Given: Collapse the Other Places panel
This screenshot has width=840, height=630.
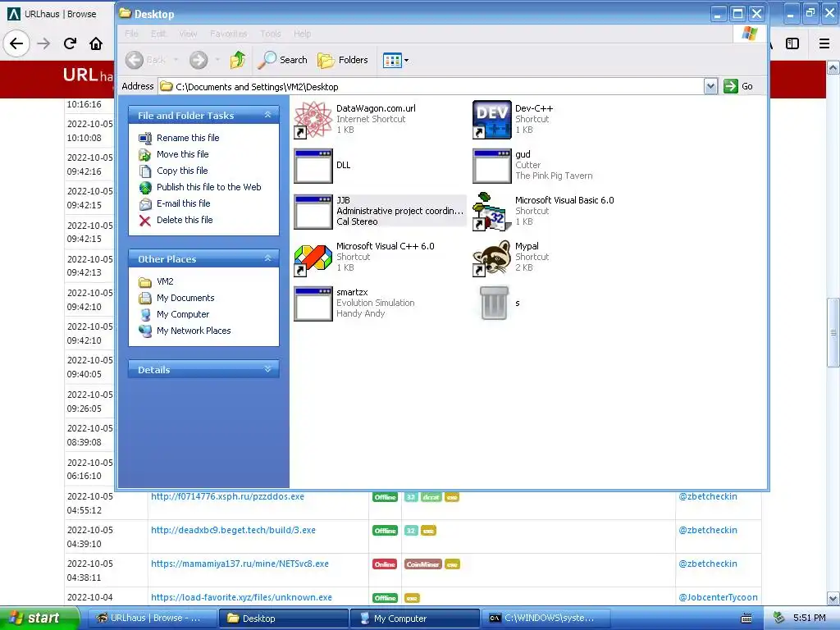Looking at the screenshot, I should [x=268, y=258].
